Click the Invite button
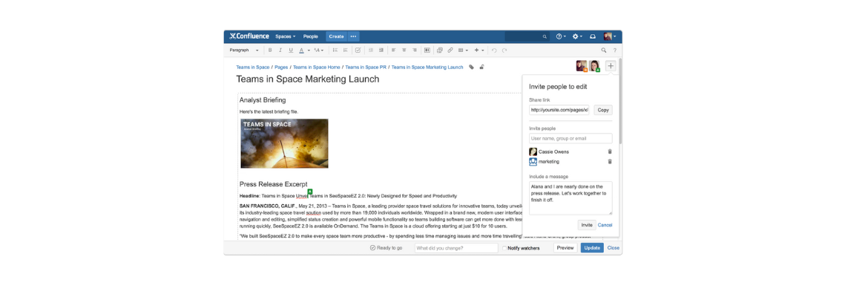The height and width of the screenshot is (297, 868). click(x=587, y=225)
